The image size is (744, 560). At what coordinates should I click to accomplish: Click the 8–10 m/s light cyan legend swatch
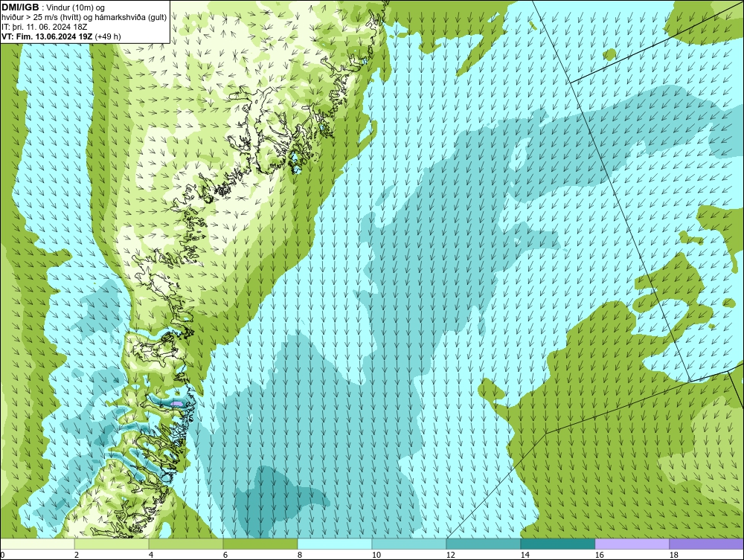(335, 544)
